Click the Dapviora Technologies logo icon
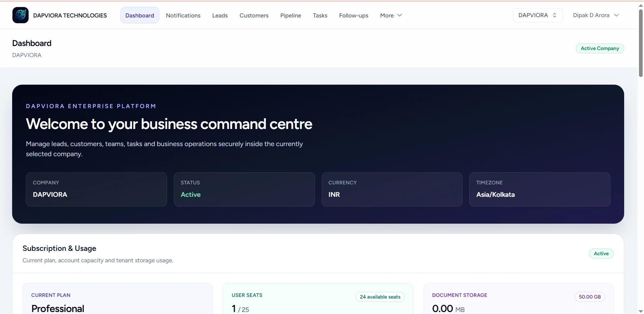 21,15
